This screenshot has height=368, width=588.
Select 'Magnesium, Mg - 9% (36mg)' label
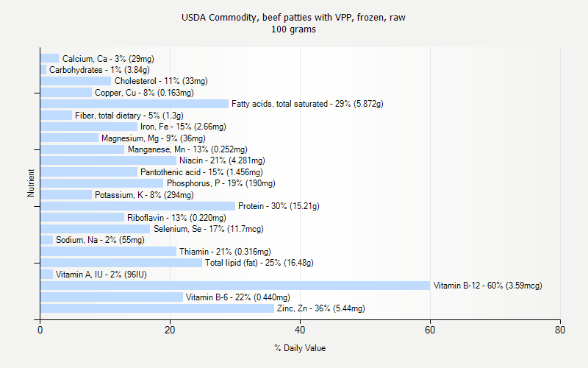tap(154, 138)
